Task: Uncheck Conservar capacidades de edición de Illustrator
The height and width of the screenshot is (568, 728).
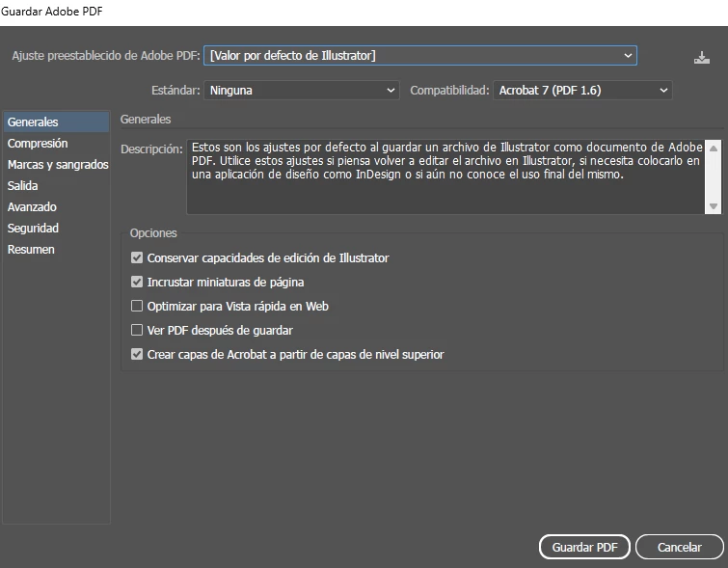Action: 137,257
